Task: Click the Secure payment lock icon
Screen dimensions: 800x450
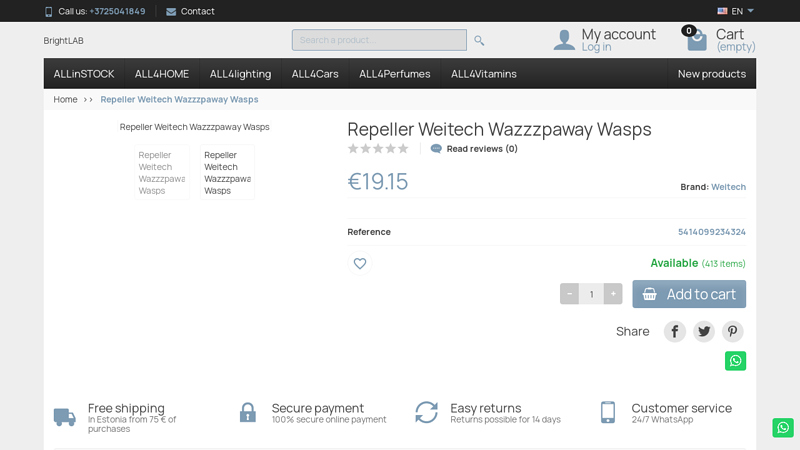Action: pyautogui.click(x=248, y=412)
